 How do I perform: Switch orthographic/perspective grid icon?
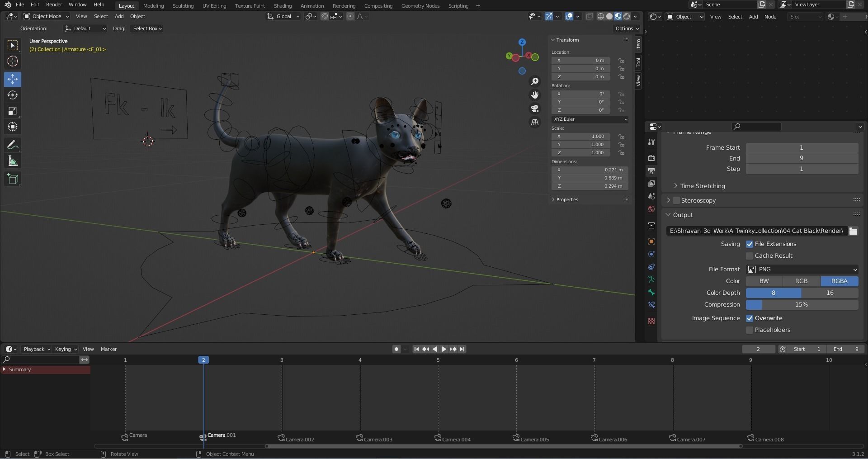[x=535, y=122]
